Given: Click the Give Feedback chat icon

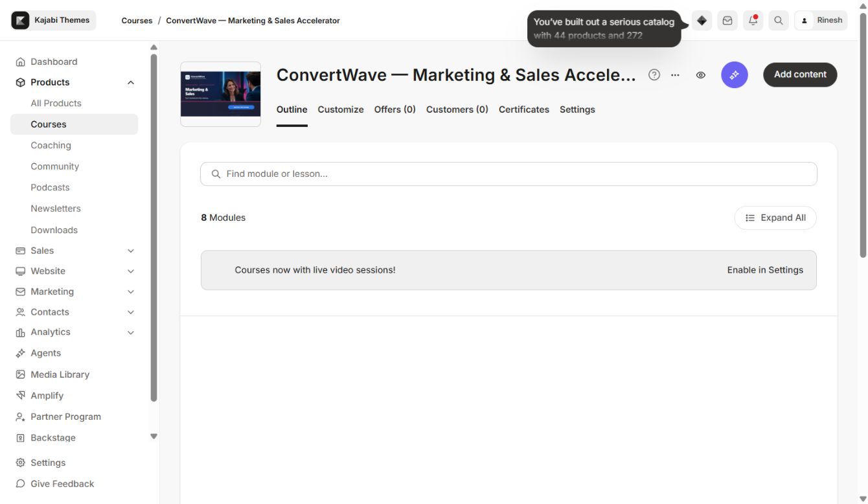Looking at the screenshot, I should coord(20,484).
